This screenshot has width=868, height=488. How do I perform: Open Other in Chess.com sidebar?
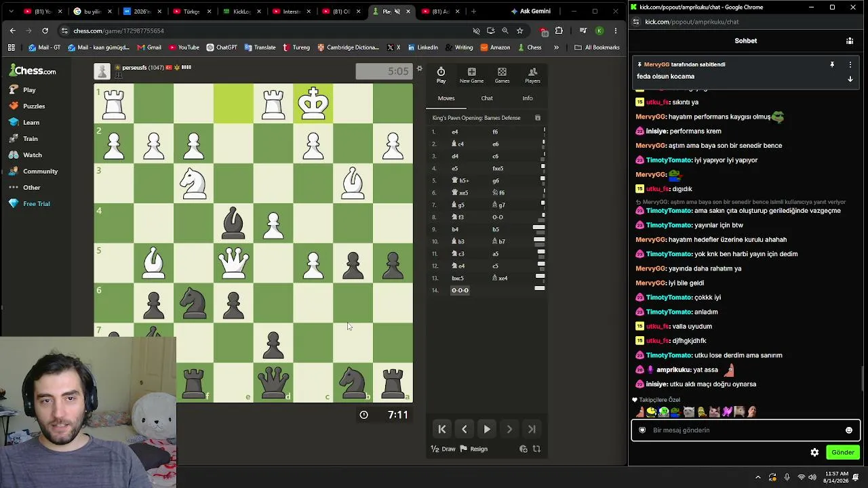point(25,187)
